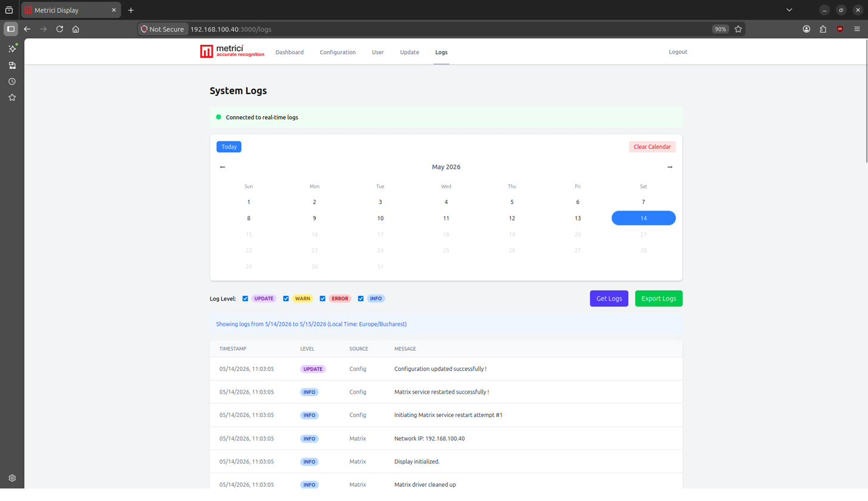Click the Today button
The width and height of the screenshot is (868, 501).
tap(229, 147)
